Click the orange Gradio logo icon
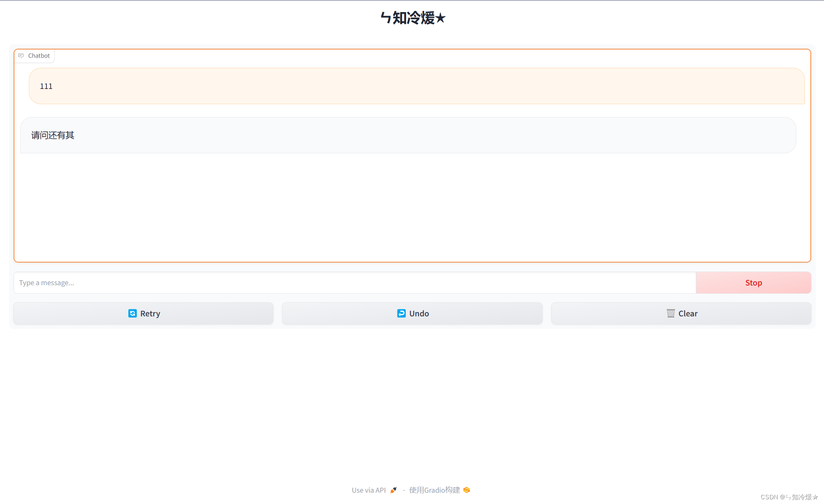824x504 pixels. pos(467,490)
